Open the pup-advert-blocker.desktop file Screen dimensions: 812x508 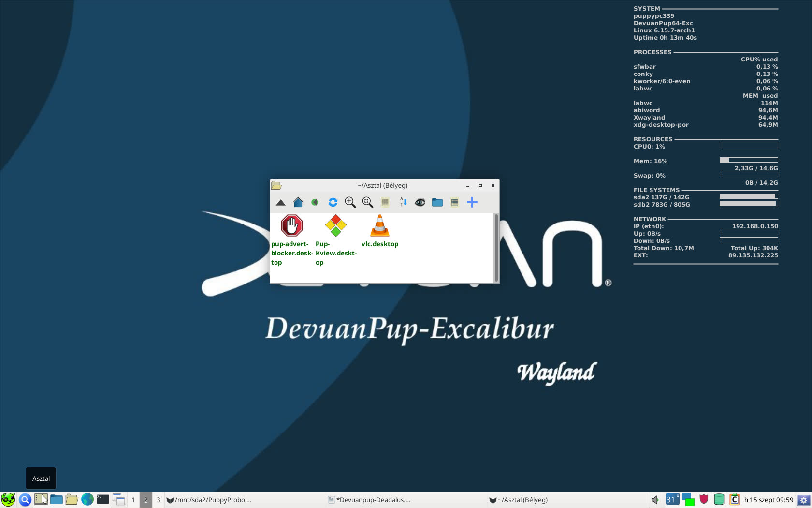tap(292, 240)
